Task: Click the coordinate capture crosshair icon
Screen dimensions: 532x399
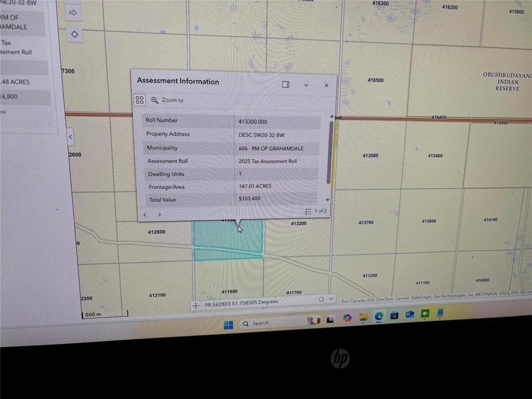Action: (x=195, y=305)
